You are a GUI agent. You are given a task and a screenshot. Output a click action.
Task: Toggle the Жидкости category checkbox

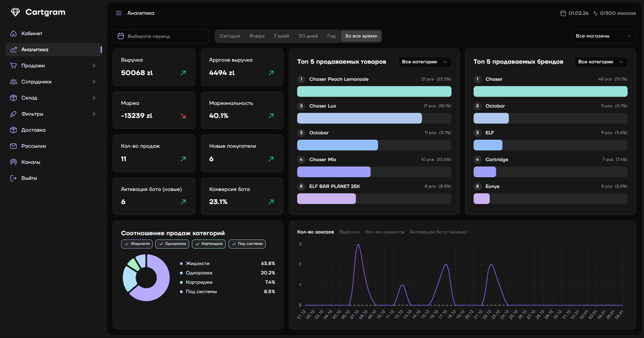[x=137, y=244]
